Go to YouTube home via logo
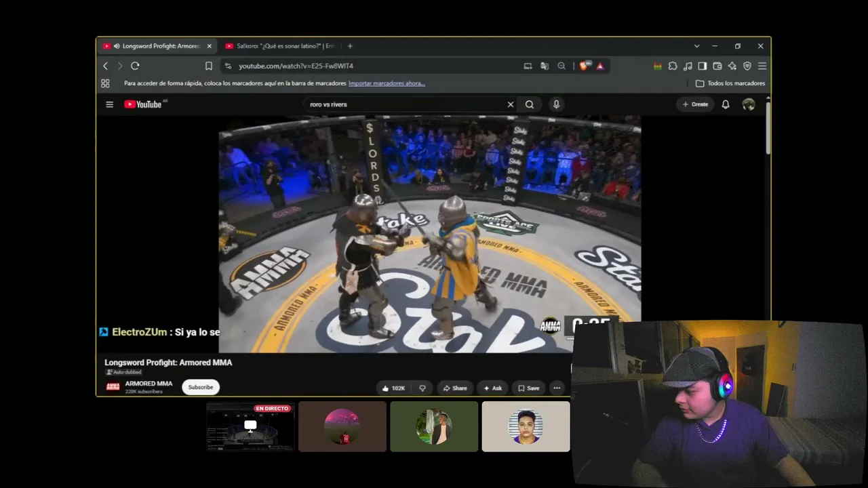The width and height of the screenshot is (868, 488). [x=143, y=104]
